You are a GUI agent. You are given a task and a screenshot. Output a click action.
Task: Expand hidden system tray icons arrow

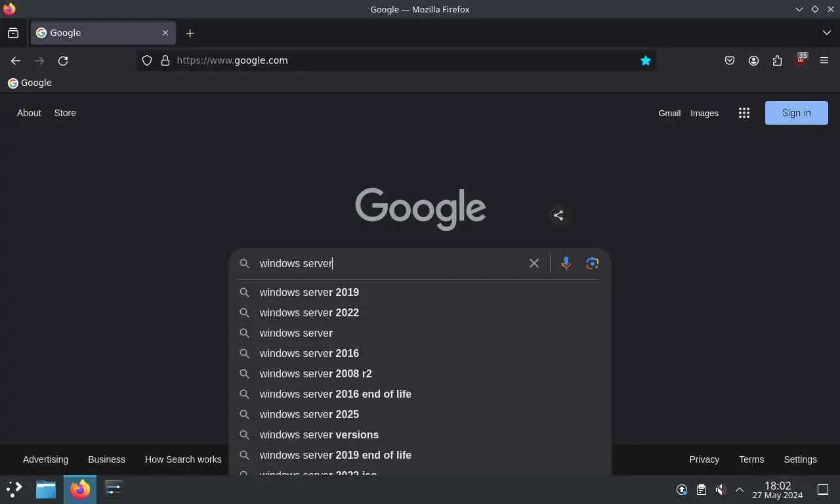[739, 490]
